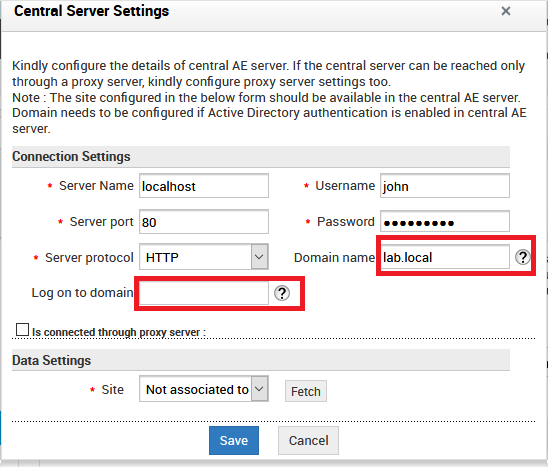The width and height of the screenshot is (548, 467).
Task: Click into the Password field
Action: point(445,221)
